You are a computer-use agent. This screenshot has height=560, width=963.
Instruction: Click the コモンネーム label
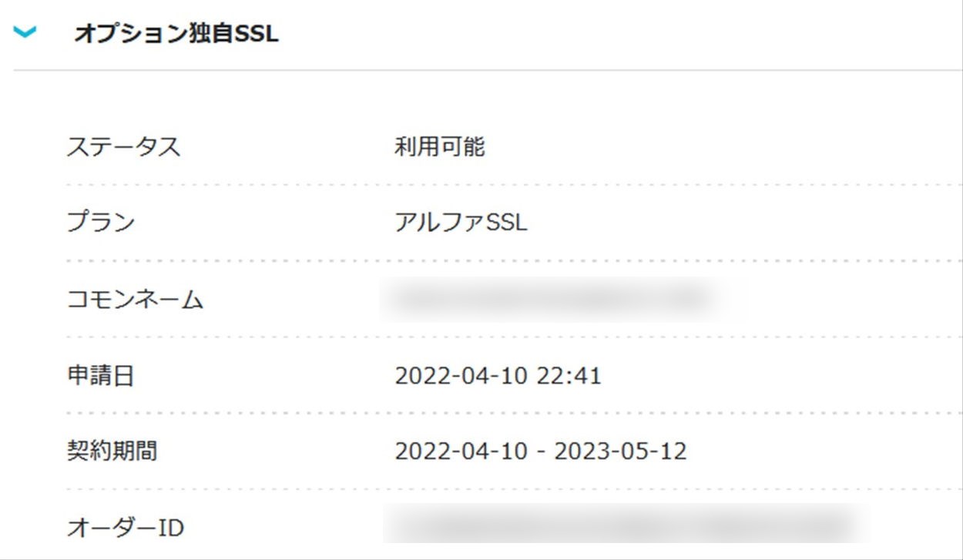(x=135, y=300)
